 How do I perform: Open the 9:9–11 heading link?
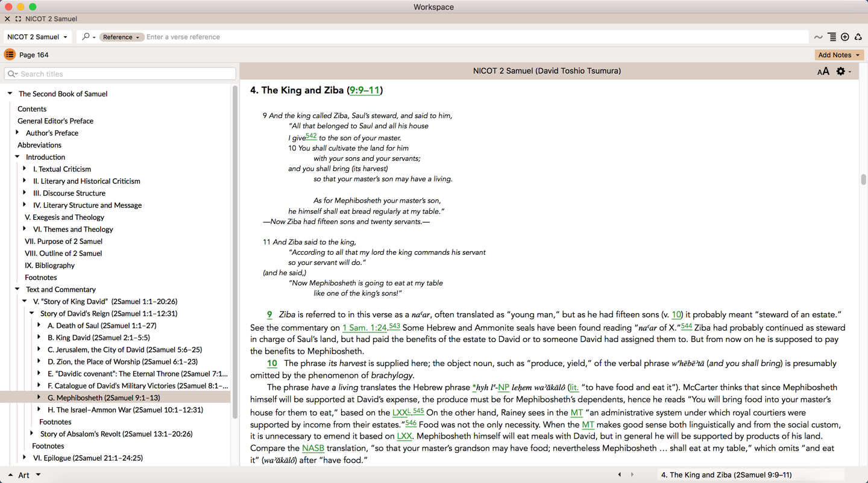point(365,90)
